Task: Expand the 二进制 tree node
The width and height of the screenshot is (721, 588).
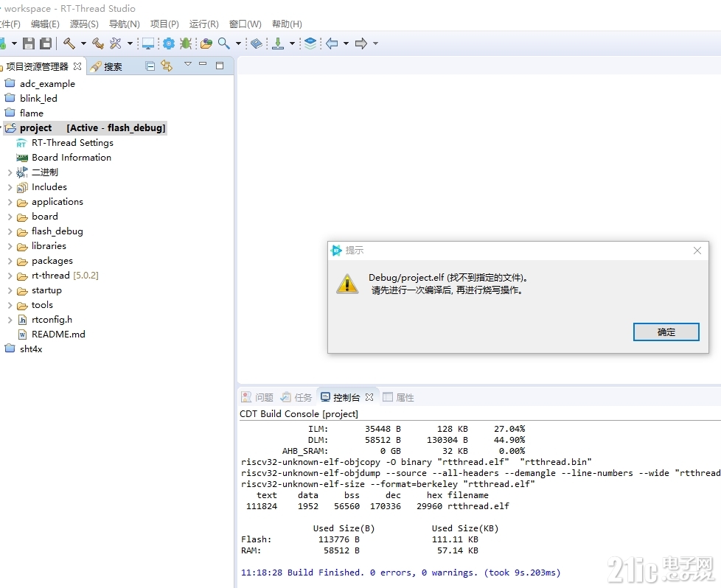Action: tap(10, 172)
